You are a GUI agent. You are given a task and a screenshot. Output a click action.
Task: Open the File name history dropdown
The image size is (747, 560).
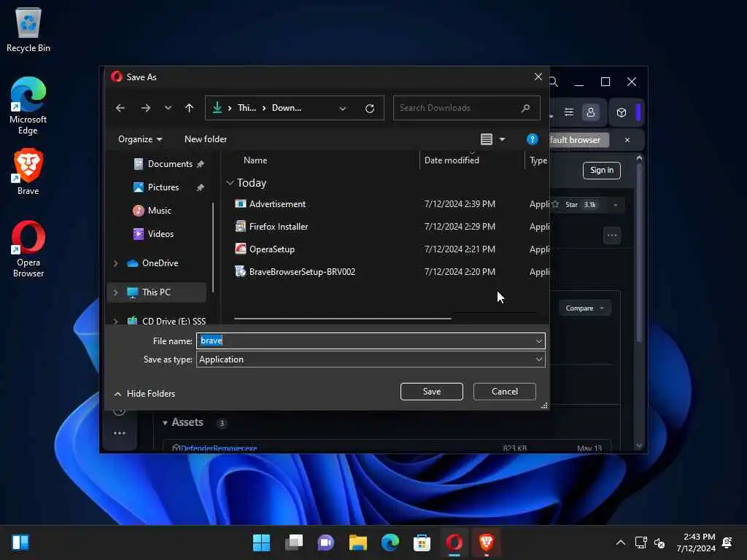pyautogui.click(x=539, y=341)
